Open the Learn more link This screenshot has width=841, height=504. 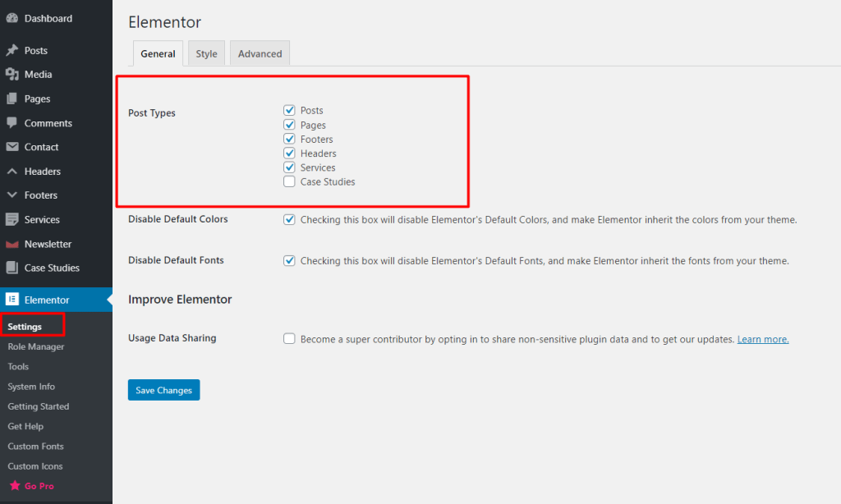[x=762, y=337]
